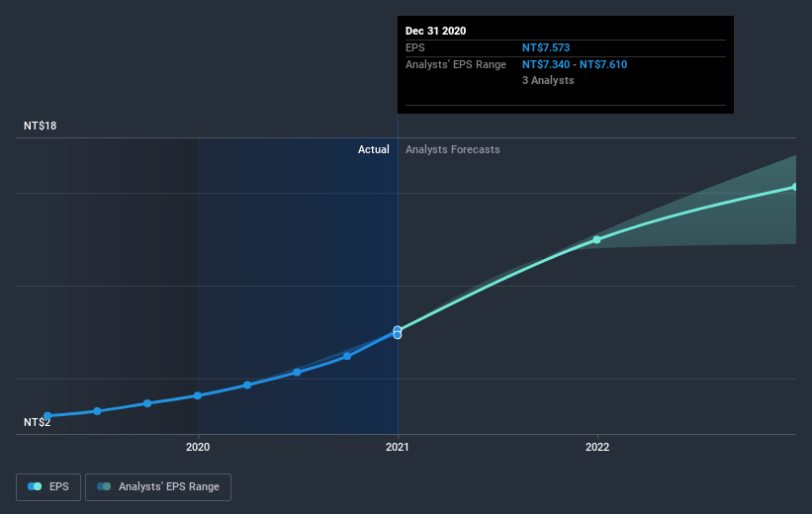This screenshot has width=812, height=514.
Task: Click the Analysts Forecasts label
Action: (453, 149)
